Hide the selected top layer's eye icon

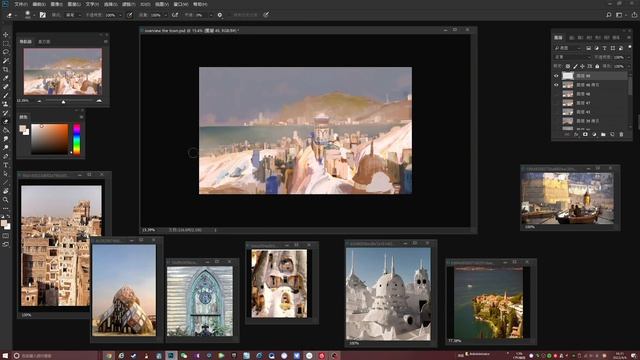[556, 76]
